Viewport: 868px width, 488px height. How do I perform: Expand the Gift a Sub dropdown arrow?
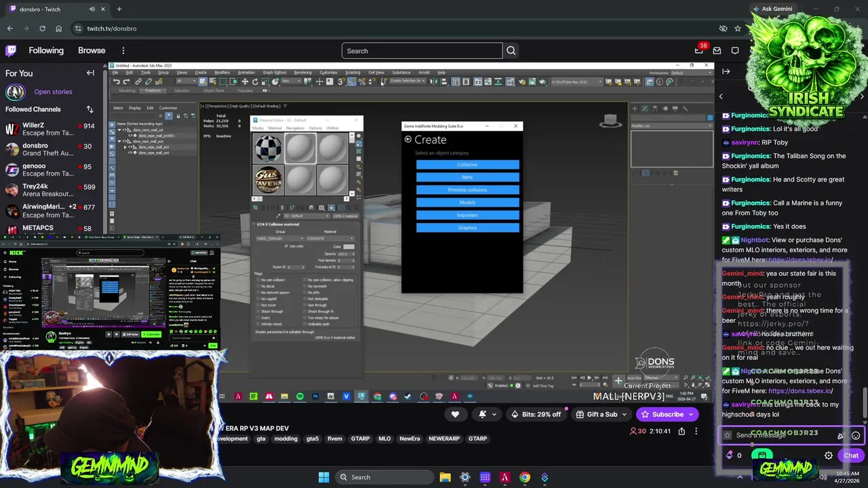[x=624, y=414]
